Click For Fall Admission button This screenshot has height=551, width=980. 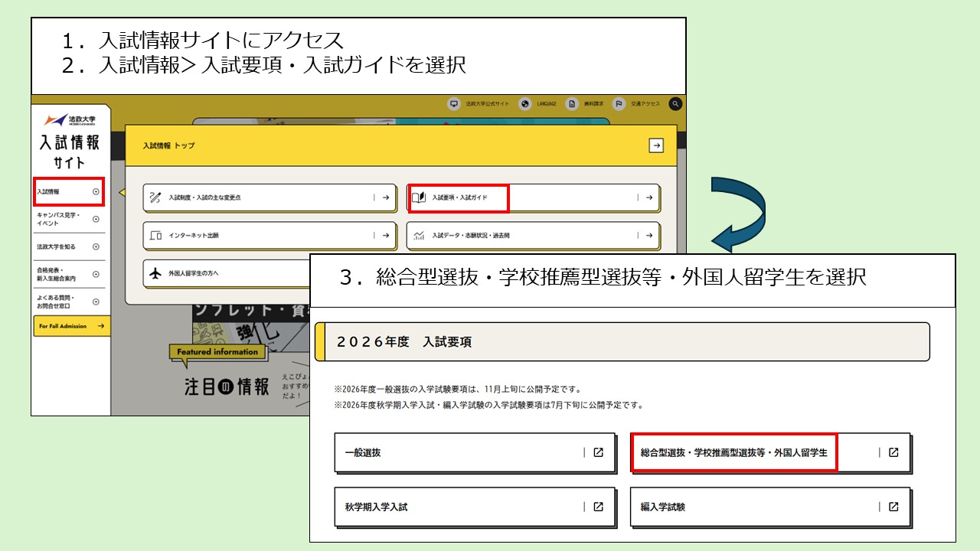(x=72, y=326)
